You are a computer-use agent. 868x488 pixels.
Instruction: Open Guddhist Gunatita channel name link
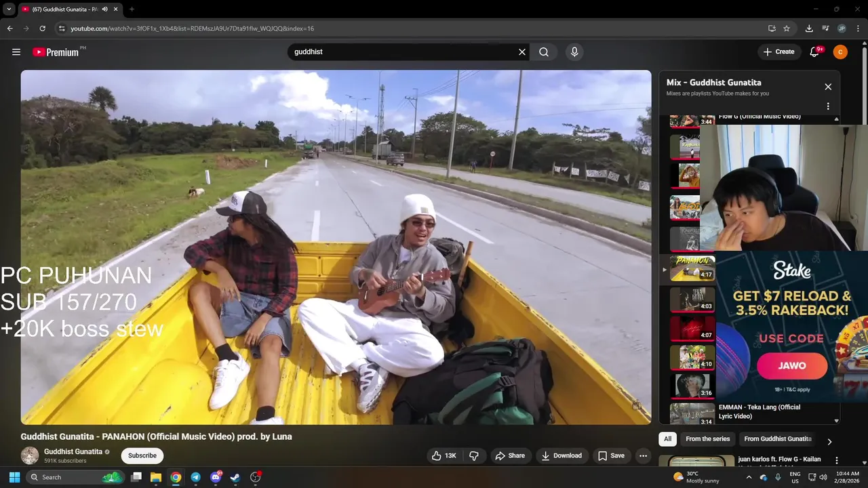(x=73, y=451)
